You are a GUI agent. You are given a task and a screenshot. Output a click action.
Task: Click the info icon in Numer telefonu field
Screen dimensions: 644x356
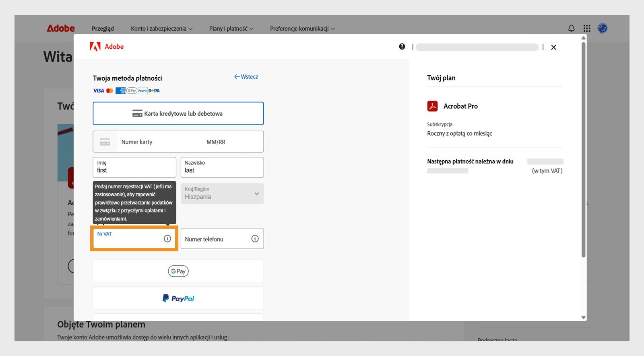255,239
